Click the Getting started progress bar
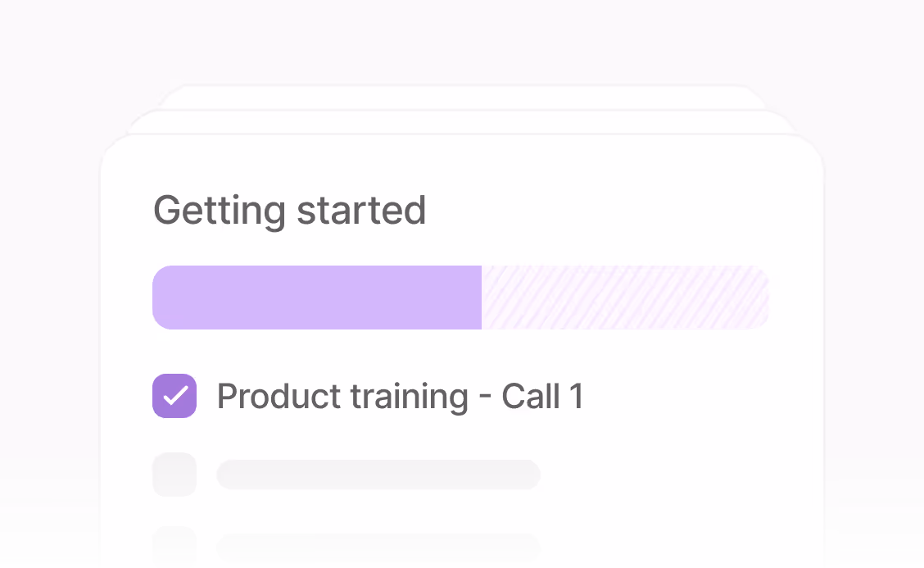Image resolution: width=924 pixels, height=568 pixels. 460,298
